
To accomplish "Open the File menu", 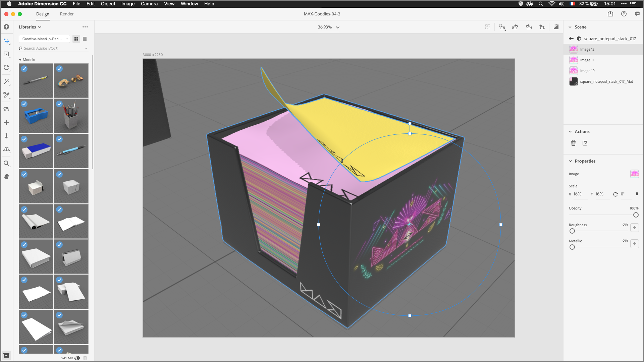I will coord(76,4).
